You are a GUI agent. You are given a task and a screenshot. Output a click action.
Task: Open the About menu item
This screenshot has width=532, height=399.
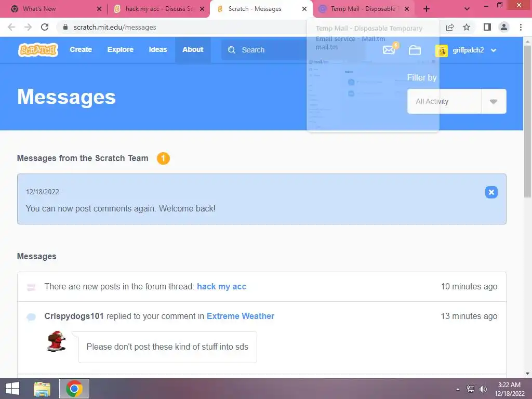pyautogui.click(x=193, y=49)
